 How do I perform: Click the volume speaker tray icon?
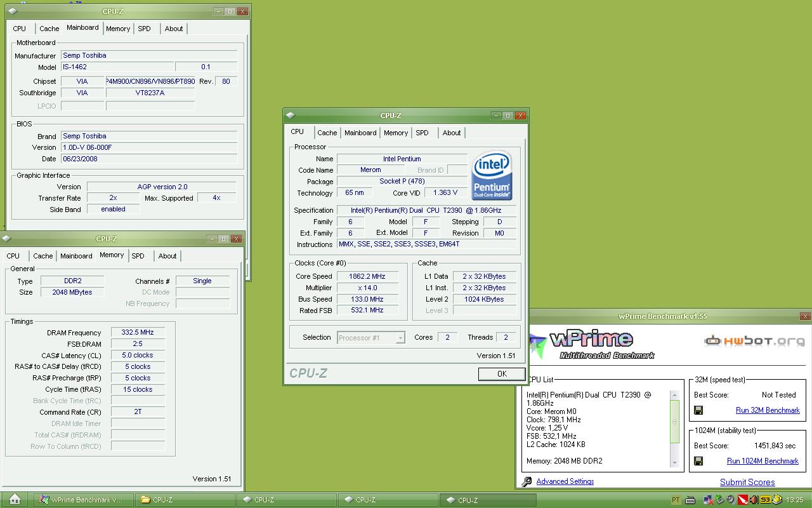click(x=754, y=500)
